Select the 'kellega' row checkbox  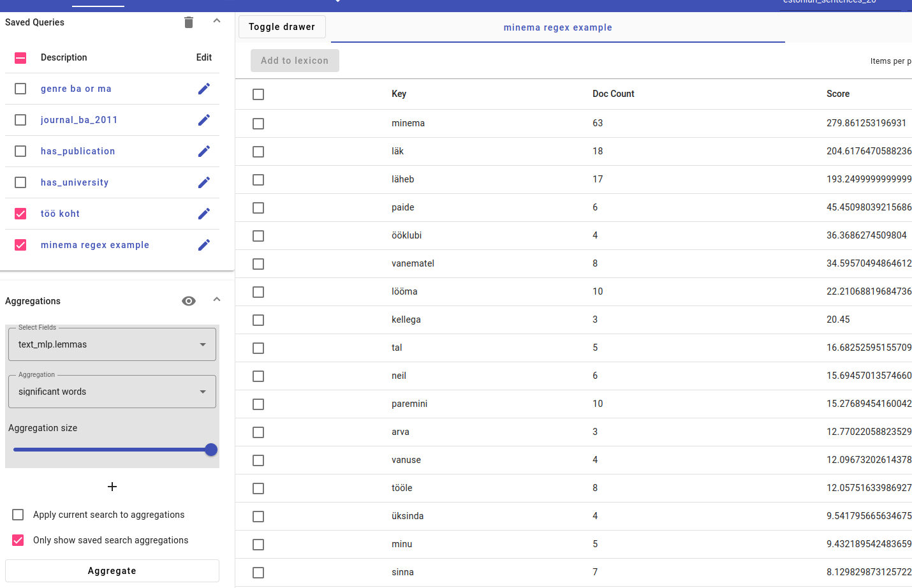pos(258,320)
